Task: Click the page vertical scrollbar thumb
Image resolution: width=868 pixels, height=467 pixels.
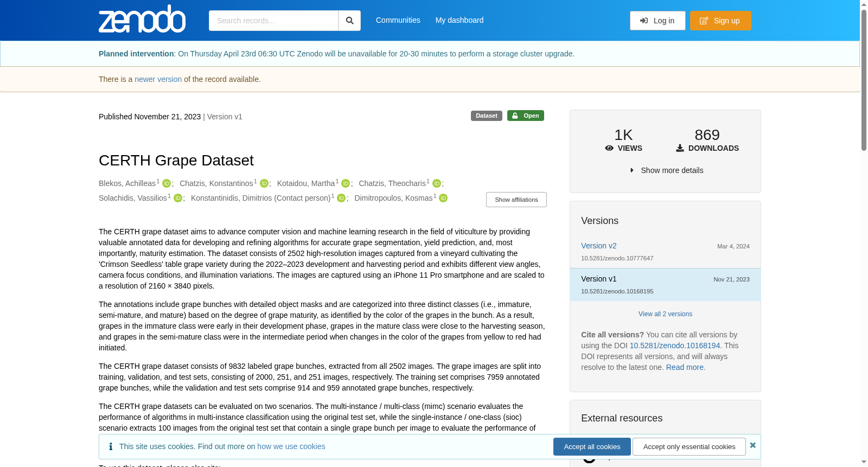Action: pyautogui.click(x=864, y=79)
